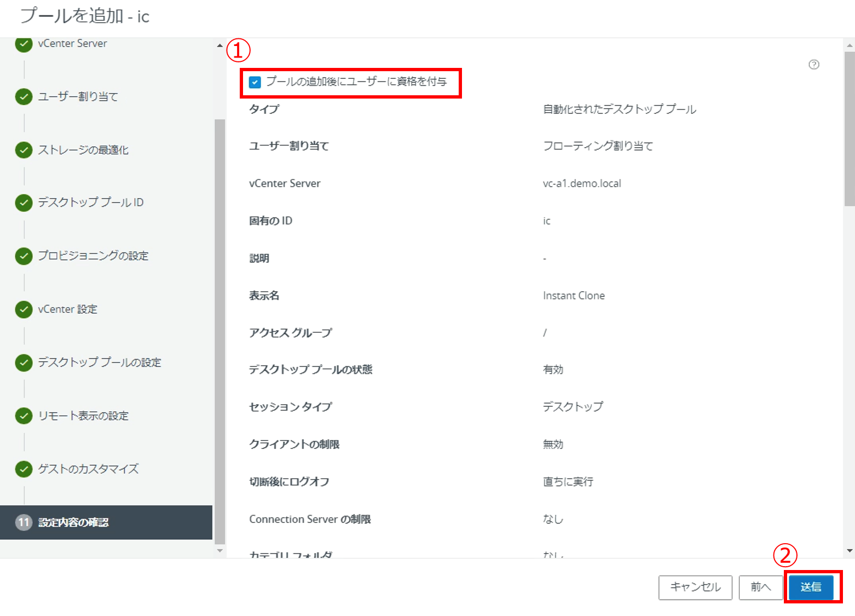Click main panel scrollbar down arrow

[850, 551]
